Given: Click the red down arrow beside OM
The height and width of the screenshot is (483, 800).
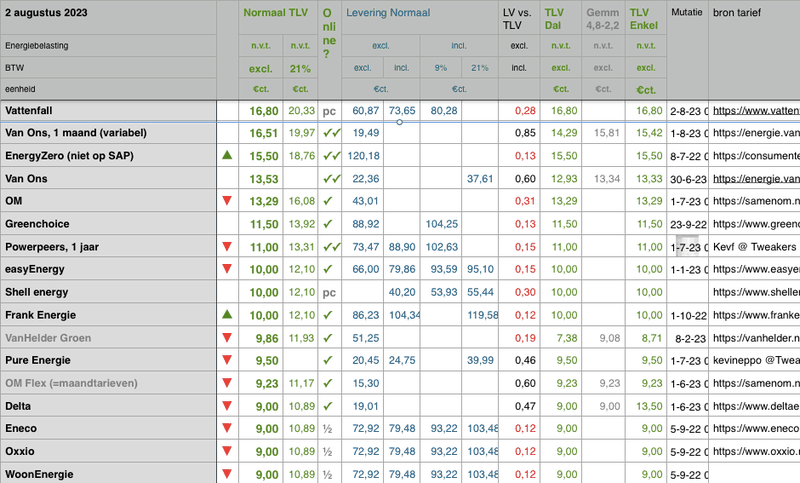Looking at the screenshot, I should point(228,201).
